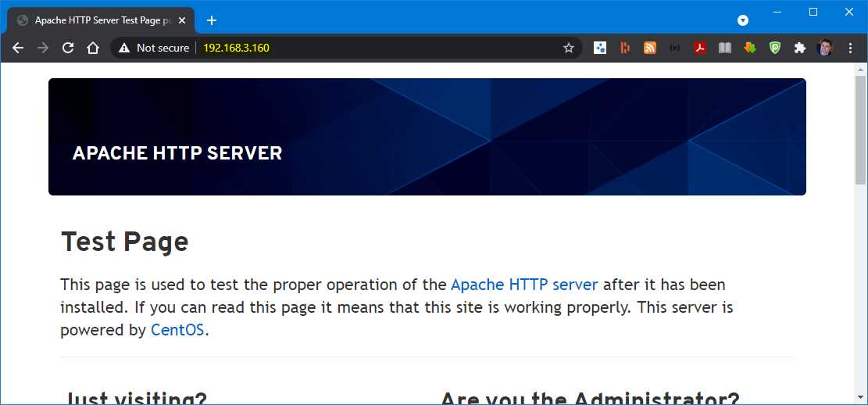Click the page's vertical scrollbar thumb

click(860, 130)
